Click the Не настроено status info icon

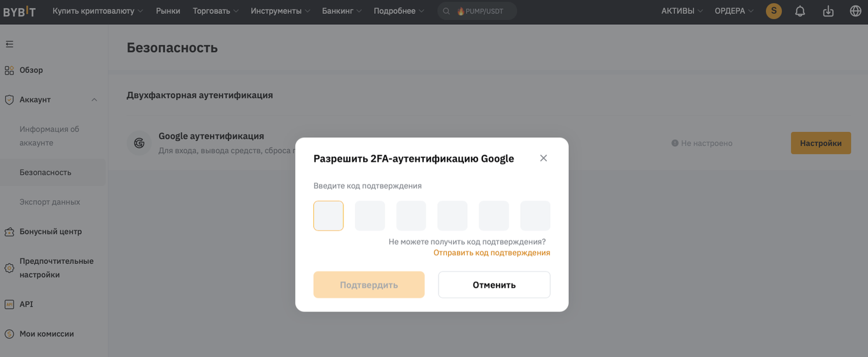(675, 143)
